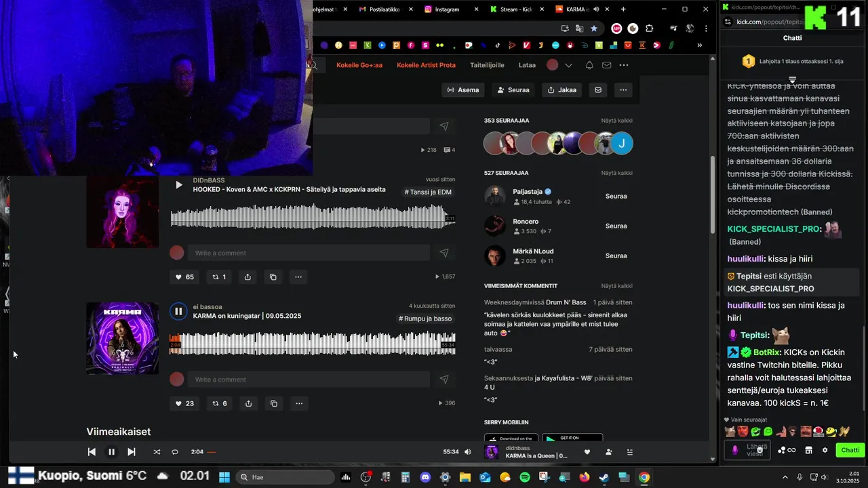Follow didnbass from the player bar
Screen dimensions: 868x488
(x=608, y=452)
